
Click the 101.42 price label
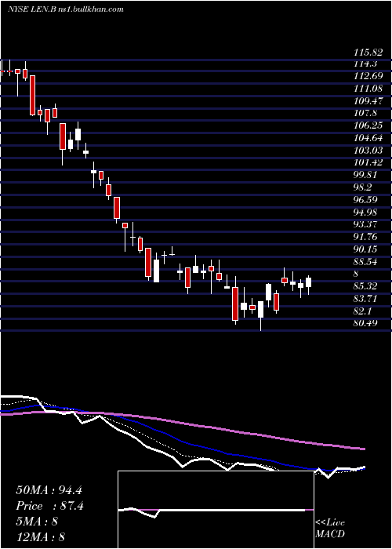coord(368,162)
